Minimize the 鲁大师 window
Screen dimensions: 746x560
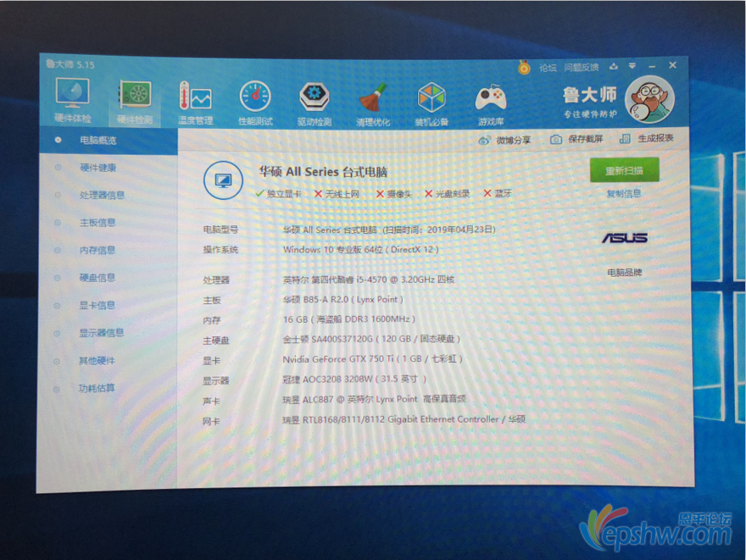click(652, 66)
